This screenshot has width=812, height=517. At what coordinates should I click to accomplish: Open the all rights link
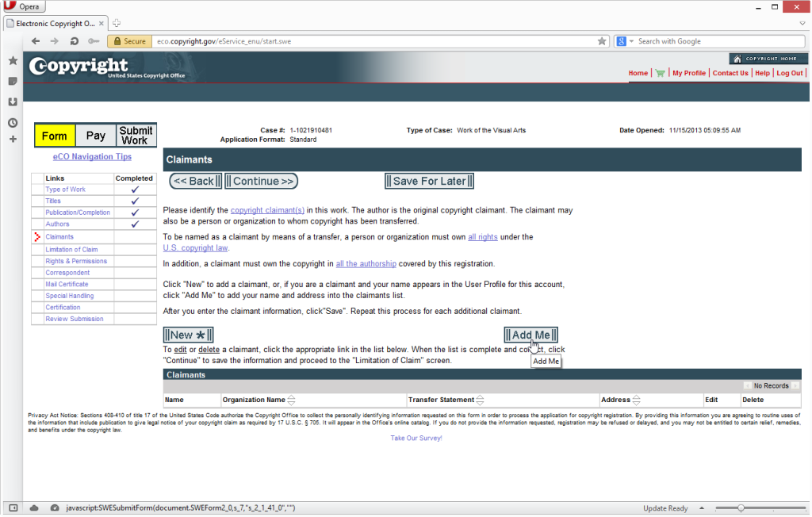[483, 237]
